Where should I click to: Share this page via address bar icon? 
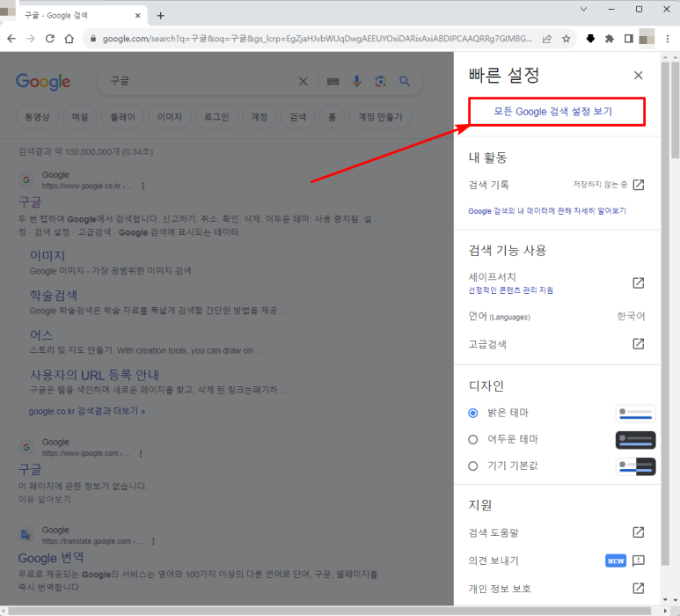click(547, 39)
